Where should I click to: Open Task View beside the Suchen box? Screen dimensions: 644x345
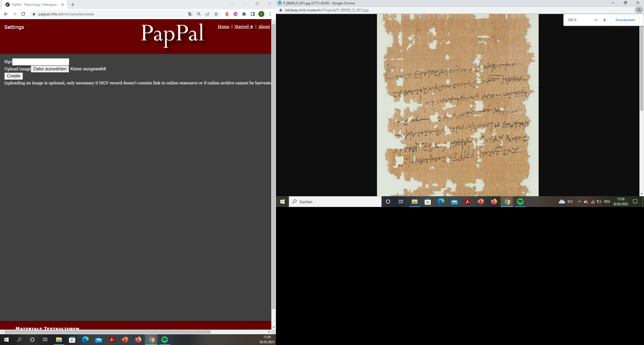point(401,202)
